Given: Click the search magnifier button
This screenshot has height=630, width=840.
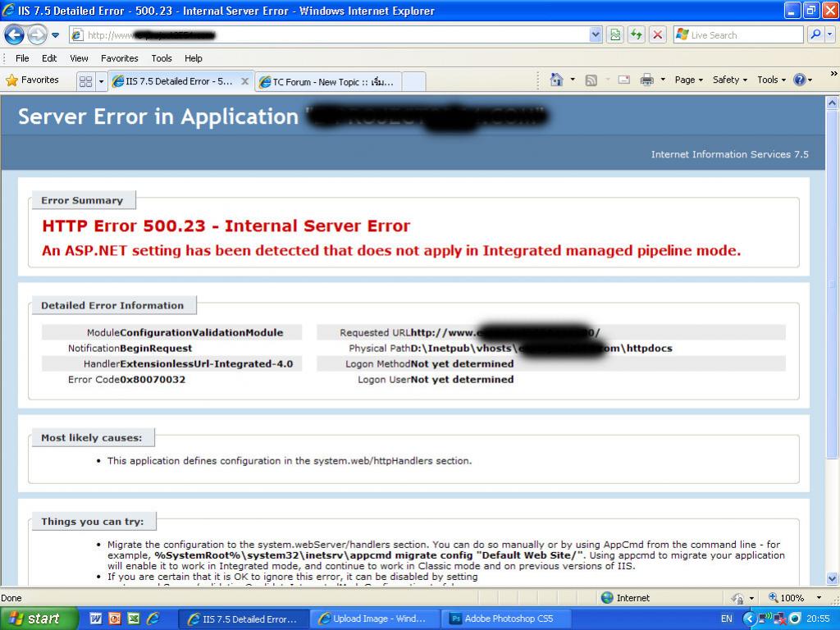Looking at the screenshot, I should coord(815,34).
